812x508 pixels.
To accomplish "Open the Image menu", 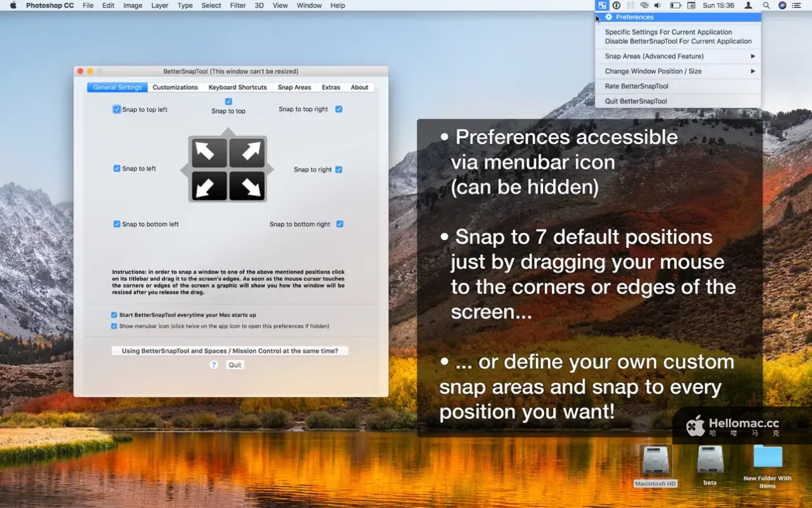I will click(133, 5).
